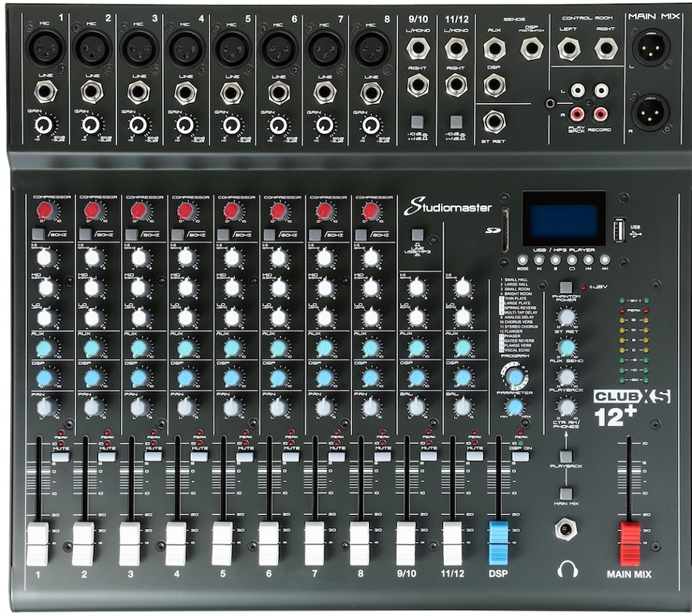Screen dimensions: 692x616
Task: Hit the stop button on the MP3 player
Action: (556, 259)
